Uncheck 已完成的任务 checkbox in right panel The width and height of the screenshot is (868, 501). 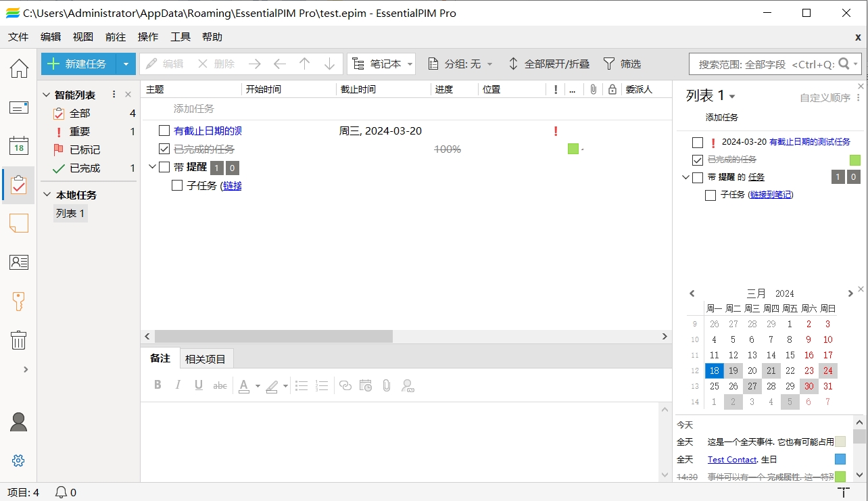click(x=698, y=160)
